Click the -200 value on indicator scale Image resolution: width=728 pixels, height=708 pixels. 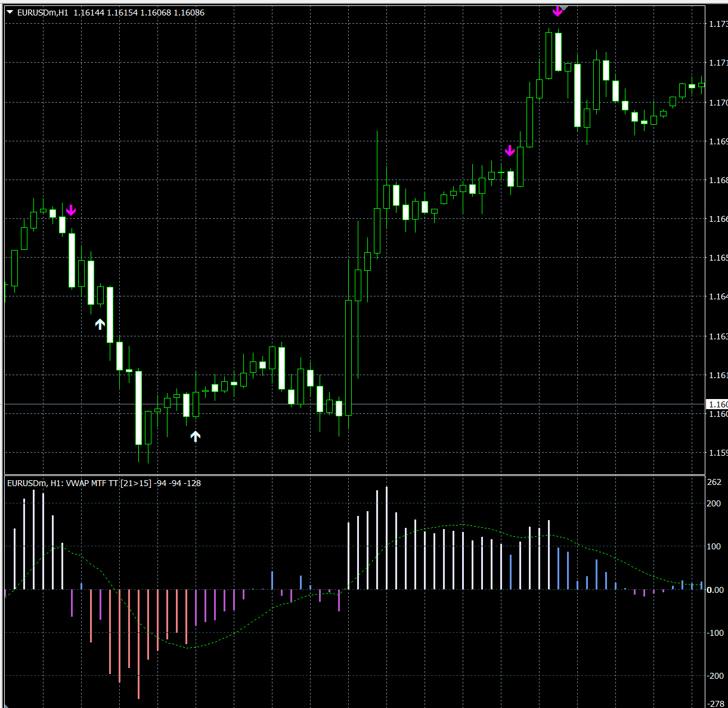715,676
